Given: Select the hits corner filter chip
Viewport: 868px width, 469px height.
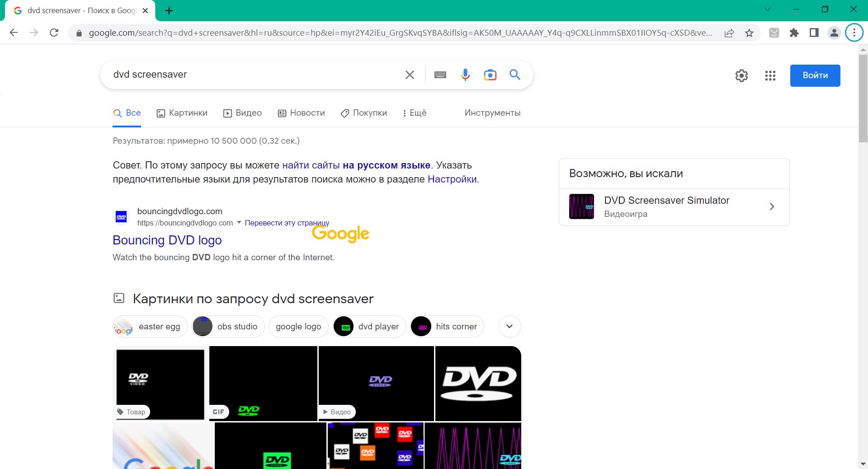Looking at the screenshot, I should click(x=447, y=326).
